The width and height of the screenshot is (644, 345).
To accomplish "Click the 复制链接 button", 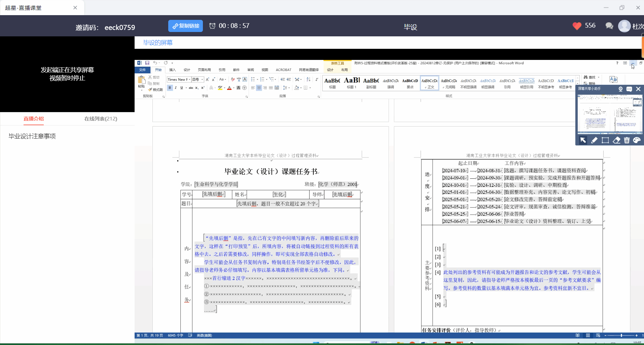I will (x=185, y=26).
